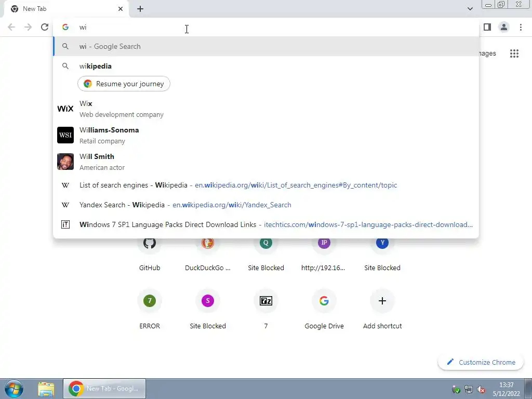Select the wikipedia search suggestion
The width and height of the screenshot is (532, 399).
click(x=266, y=66)
